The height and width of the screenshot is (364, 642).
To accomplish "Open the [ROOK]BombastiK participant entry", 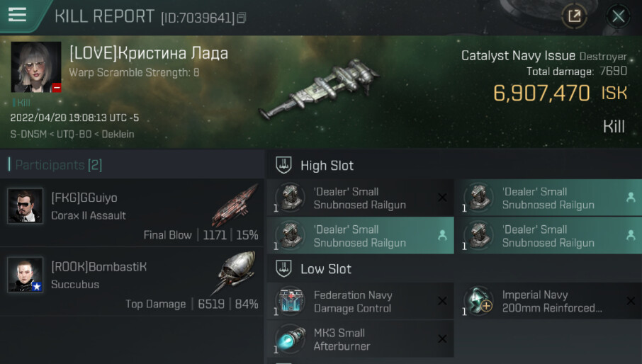I will point(99,267).
